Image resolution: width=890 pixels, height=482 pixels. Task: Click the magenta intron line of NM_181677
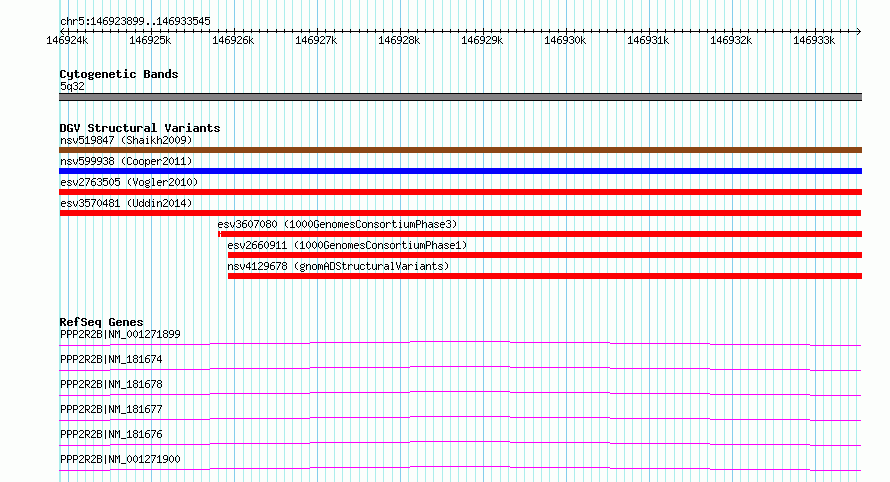click(460, 417)
